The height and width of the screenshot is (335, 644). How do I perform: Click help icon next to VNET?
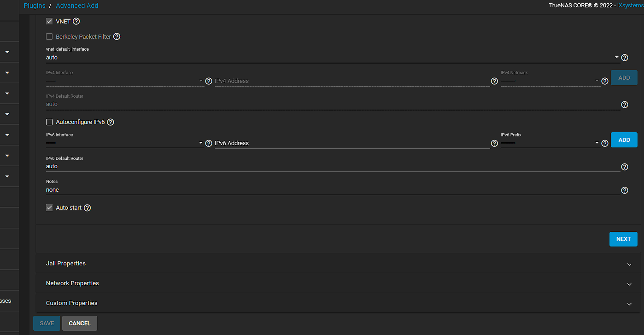coord(76,21)
